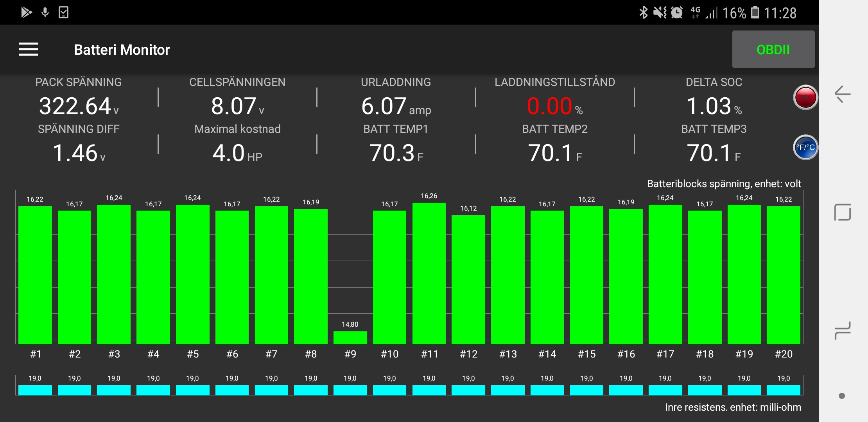
Task: Tap the red REC record icon
Action: tap(805, 97)
